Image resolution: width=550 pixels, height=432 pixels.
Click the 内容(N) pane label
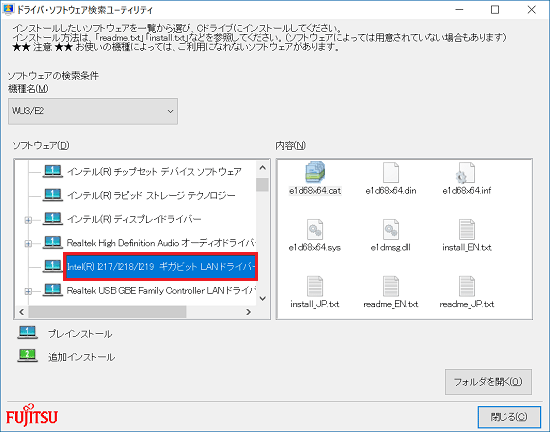[290, 145]
